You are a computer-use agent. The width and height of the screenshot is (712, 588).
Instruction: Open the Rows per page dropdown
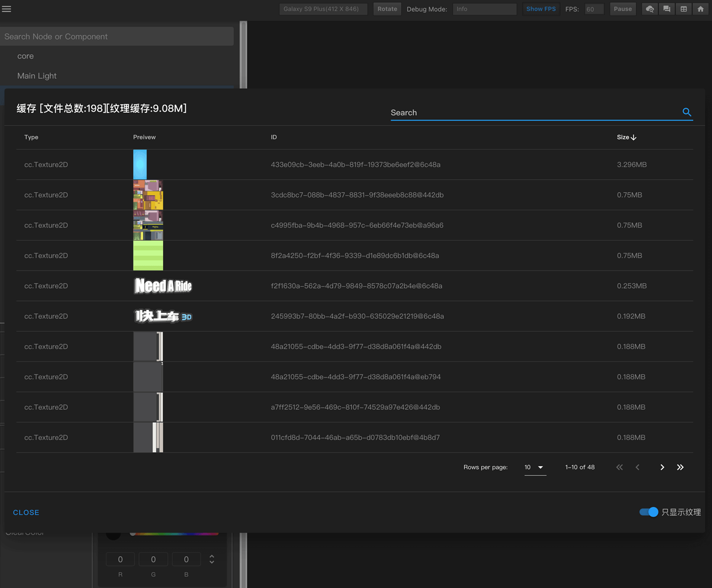[535, 467]
